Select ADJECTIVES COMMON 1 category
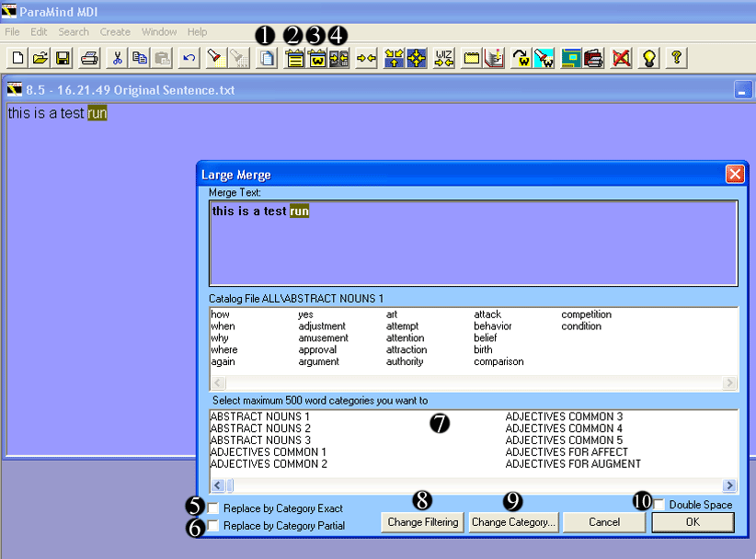The image size is (756, 559). point(268,452)
